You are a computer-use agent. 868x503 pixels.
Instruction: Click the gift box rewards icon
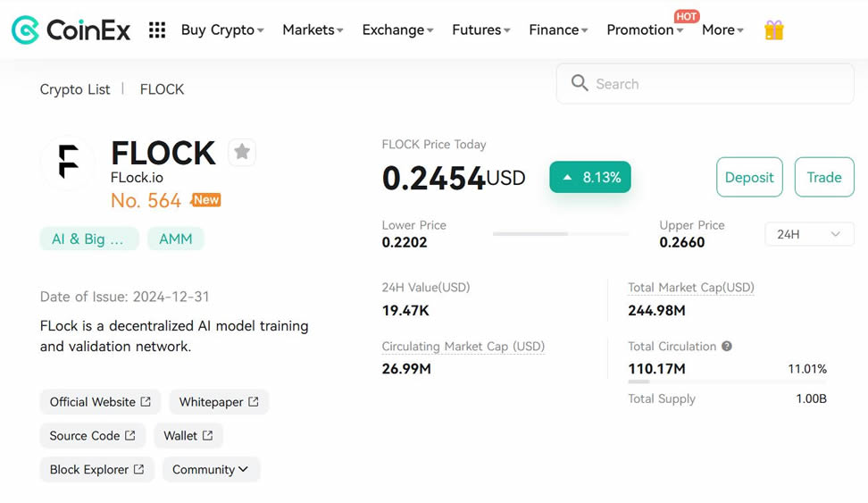[x=773, y=30]
